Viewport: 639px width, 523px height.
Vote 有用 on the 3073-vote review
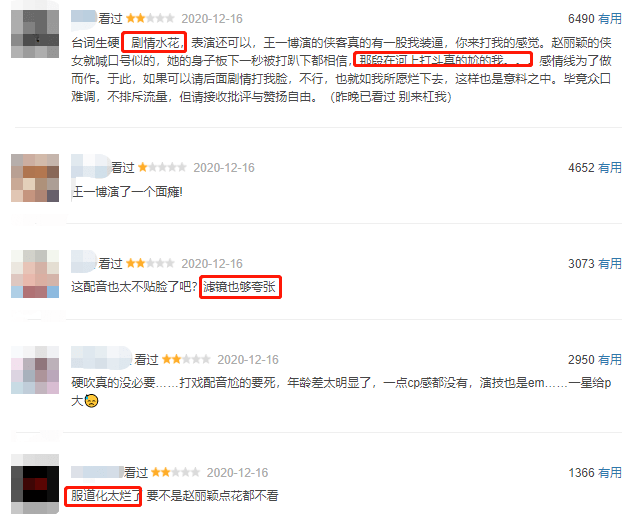[610, 264]
